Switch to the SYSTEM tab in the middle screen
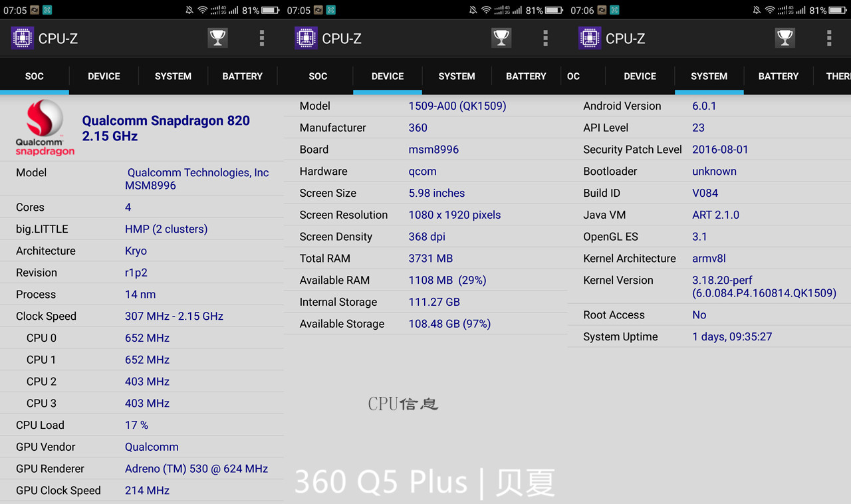 (x=457, y=76)
